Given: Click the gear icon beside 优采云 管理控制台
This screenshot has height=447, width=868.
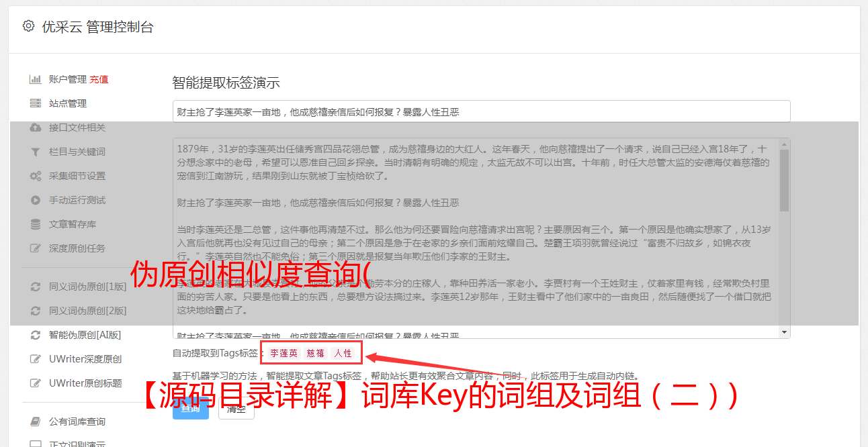Looking at the screenshot, I should pyautogui.click(x=28, y=26).
